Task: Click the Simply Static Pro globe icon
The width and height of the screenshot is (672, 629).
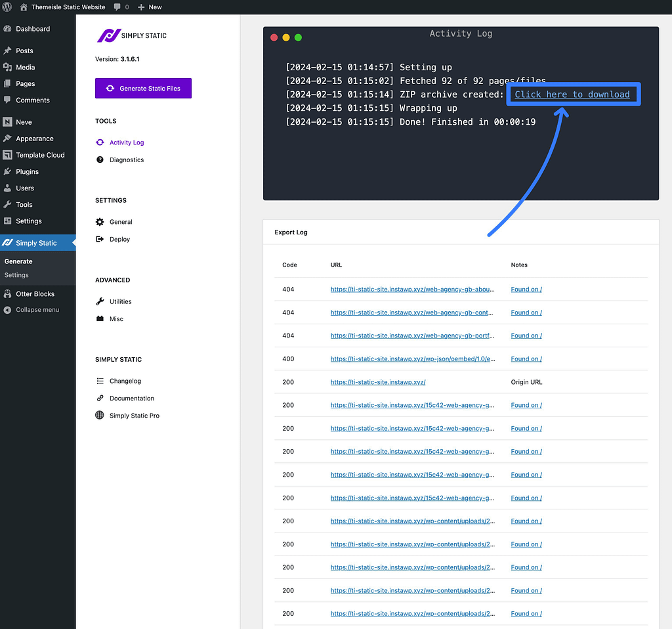Action: point(100,416)
